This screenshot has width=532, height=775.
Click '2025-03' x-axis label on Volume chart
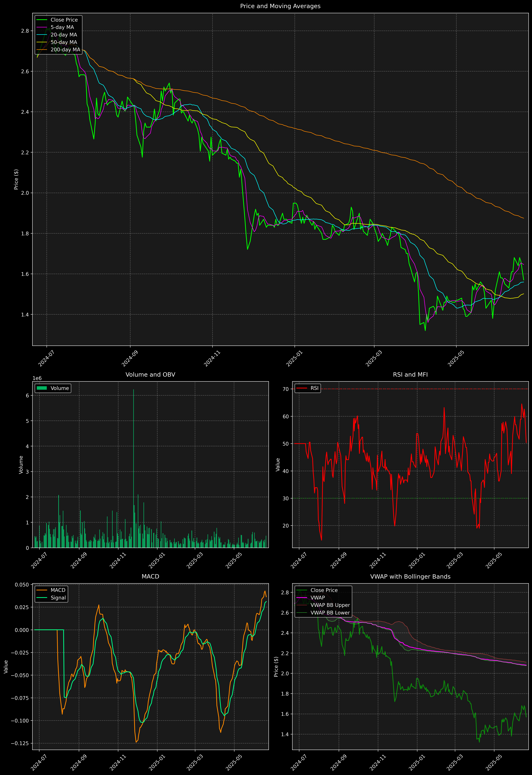tap(195, 561)
